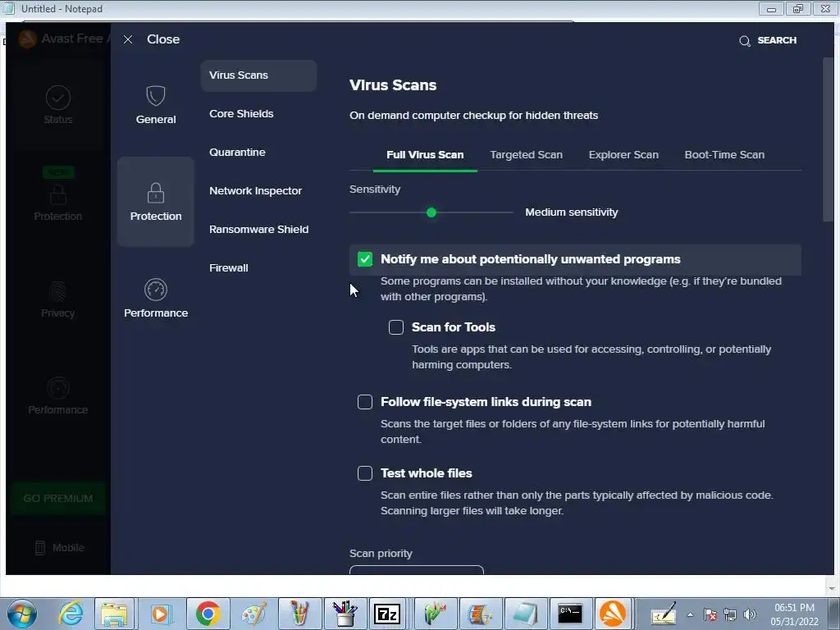Open the pen tablet input taskbar icon
The image size is (840, 630).
coord(663,614)
